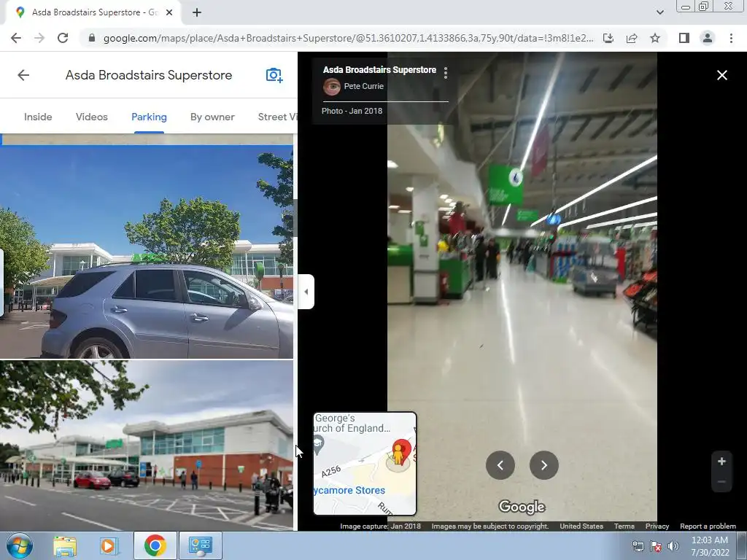Open the Chrome profile menu
This screenshot has height=560, width=747.
[x=708, y=38]
